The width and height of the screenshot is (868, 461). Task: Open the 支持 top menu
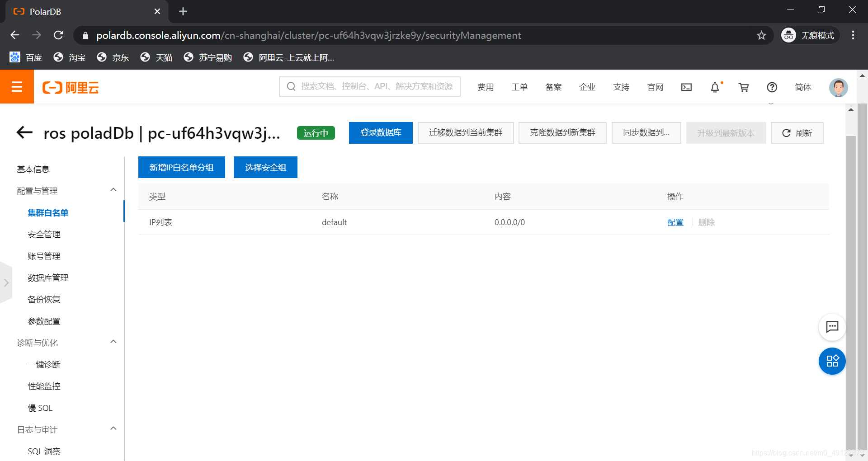click(621, 87)
